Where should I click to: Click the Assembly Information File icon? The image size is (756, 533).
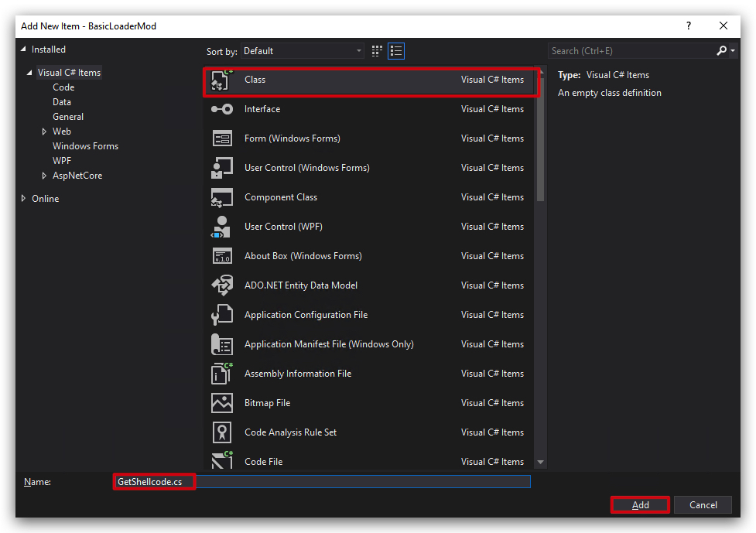point(222,374)
